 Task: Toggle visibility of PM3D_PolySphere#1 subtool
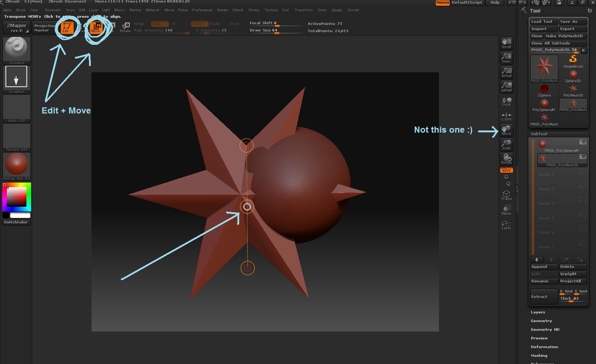coord(583,142)
